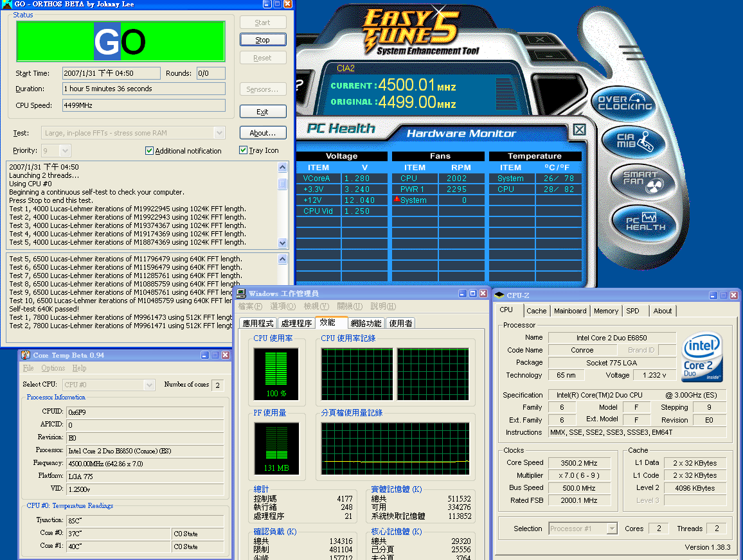The height and width of the screenshot is (560, 743).
Task: Click the Duration field in ORTHOS
Action: click(x=143, y=89)
